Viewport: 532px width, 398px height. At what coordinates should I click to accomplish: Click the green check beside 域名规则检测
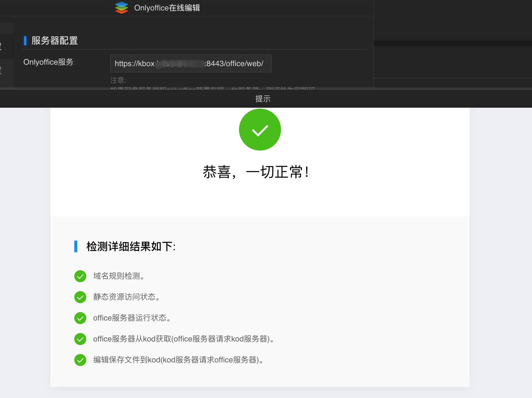pyautogui.click(x=80, y=276)
